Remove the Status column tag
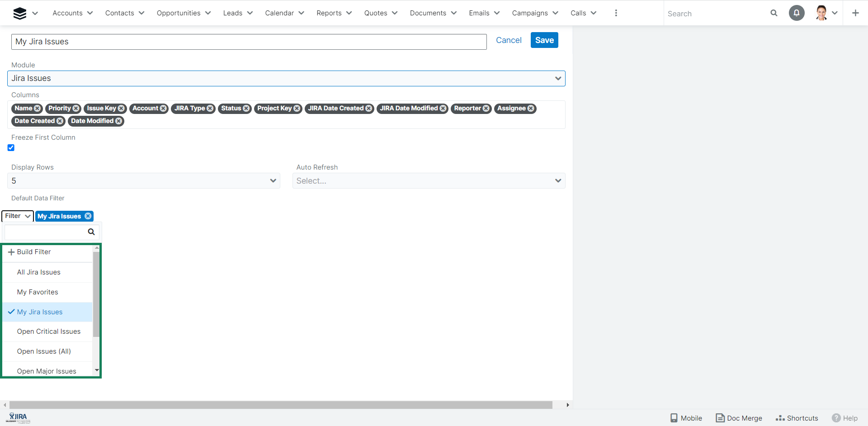 (x=246, y=109)
